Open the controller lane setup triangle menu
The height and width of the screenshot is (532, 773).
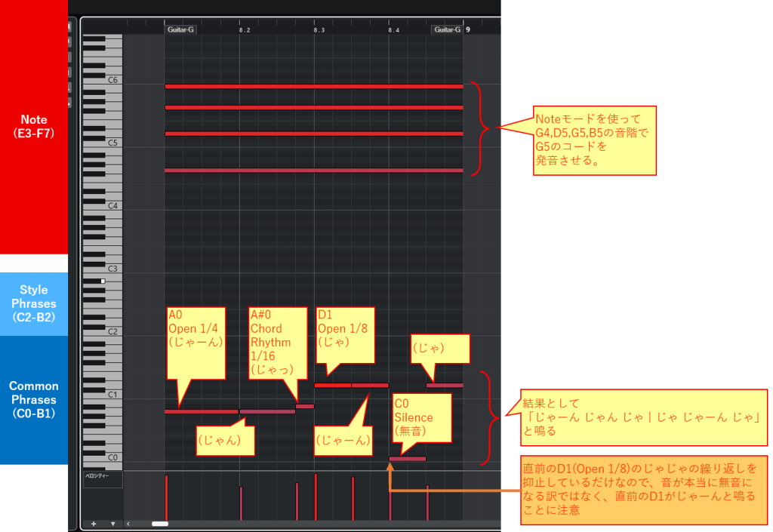112,523
